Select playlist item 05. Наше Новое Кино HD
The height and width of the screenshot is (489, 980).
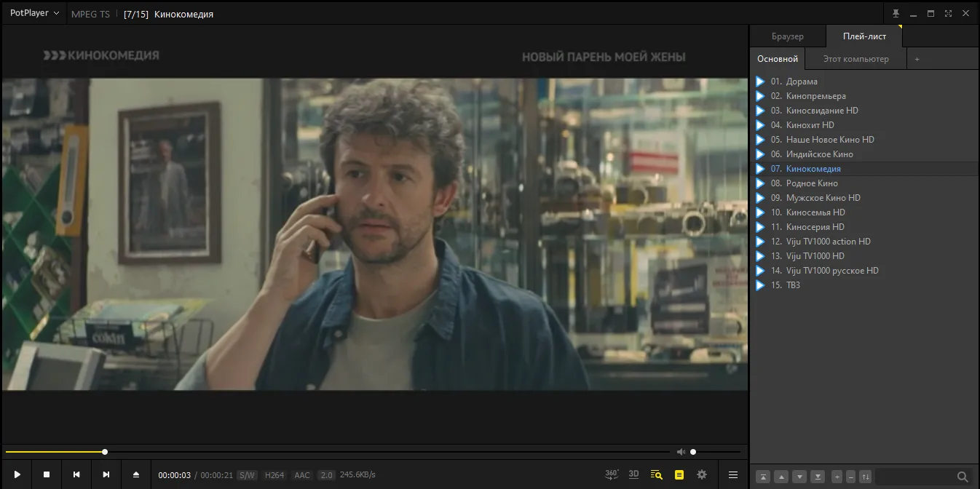tap(864, 140)
